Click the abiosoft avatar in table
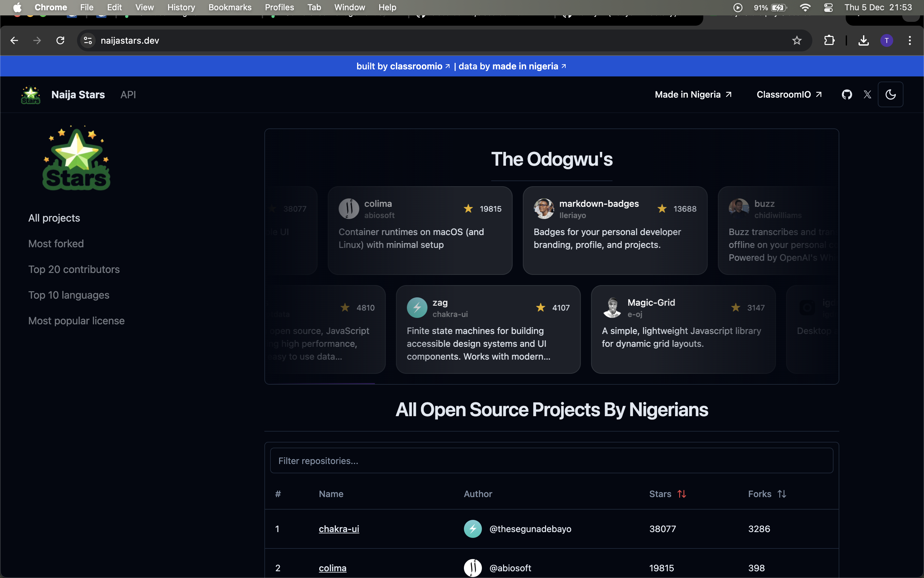Viewport: 924px width, 578px height. [x=473, y=568]
